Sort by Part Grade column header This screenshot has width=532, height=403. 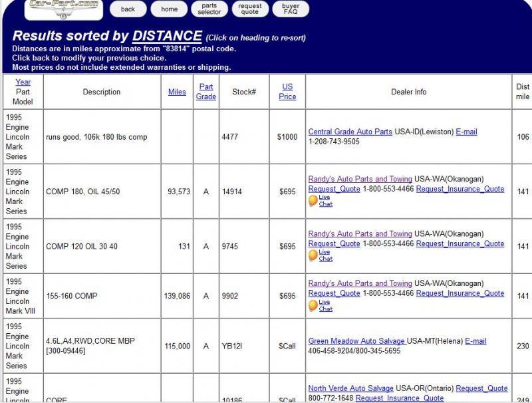click(206, 92)
